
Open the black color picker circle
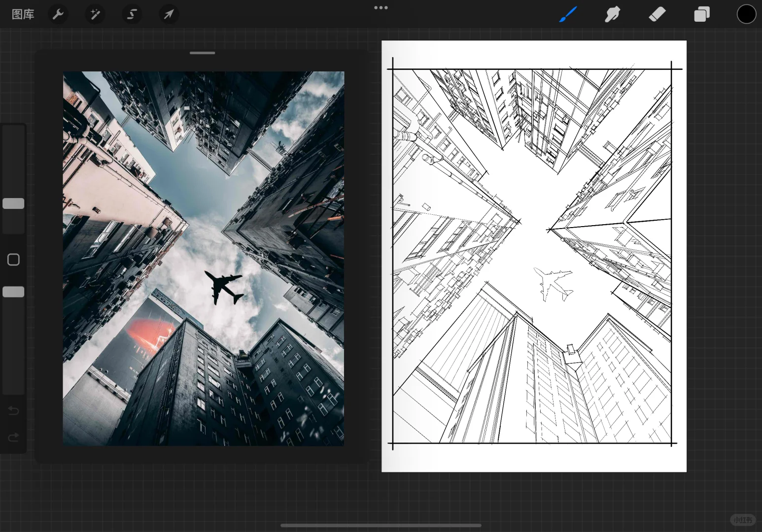click(x=746, y=14)
